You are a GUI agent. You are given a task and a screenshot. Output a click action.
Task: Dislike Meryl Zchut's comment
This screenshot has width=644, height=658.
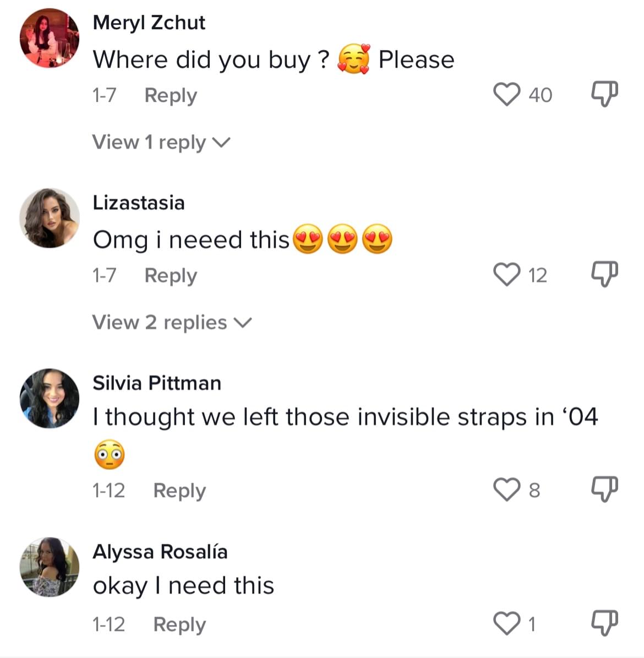point(604,94)
